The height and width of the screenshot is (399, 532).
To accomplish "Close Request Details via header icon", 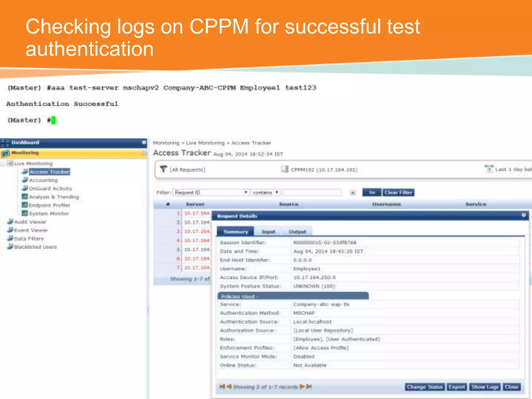I will [x=524, y=215].
